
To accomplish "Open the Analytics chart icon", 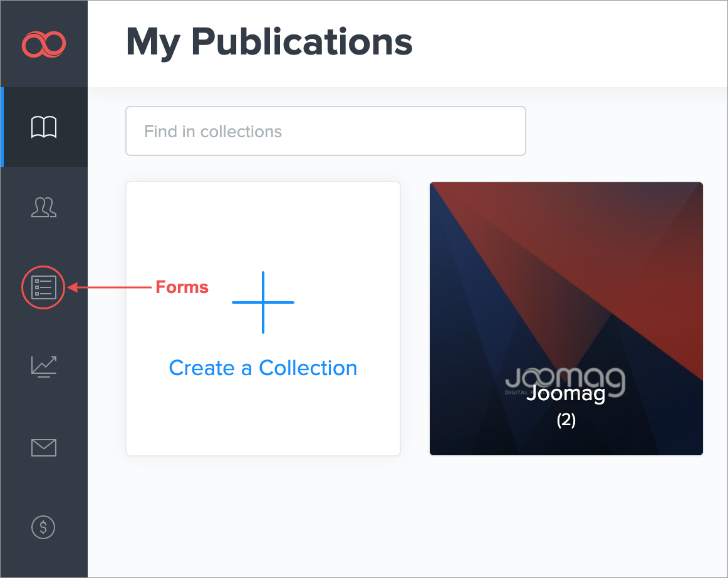I will (x=44, y=366).
